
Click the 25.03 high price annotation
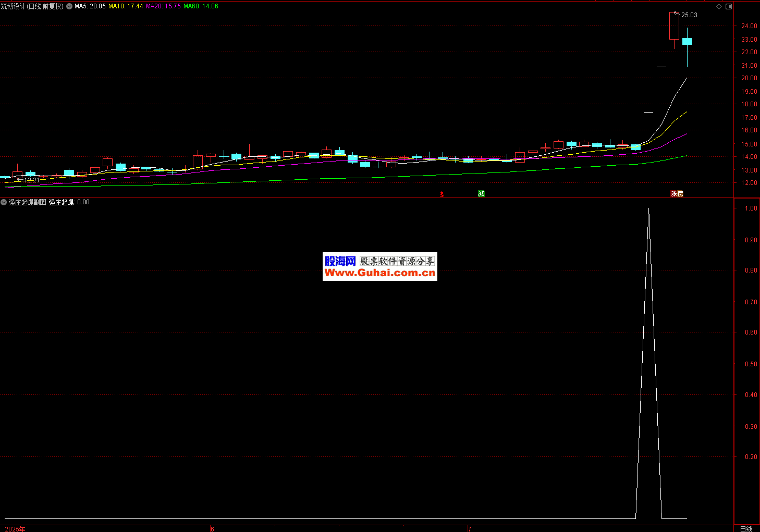[689, 15]
